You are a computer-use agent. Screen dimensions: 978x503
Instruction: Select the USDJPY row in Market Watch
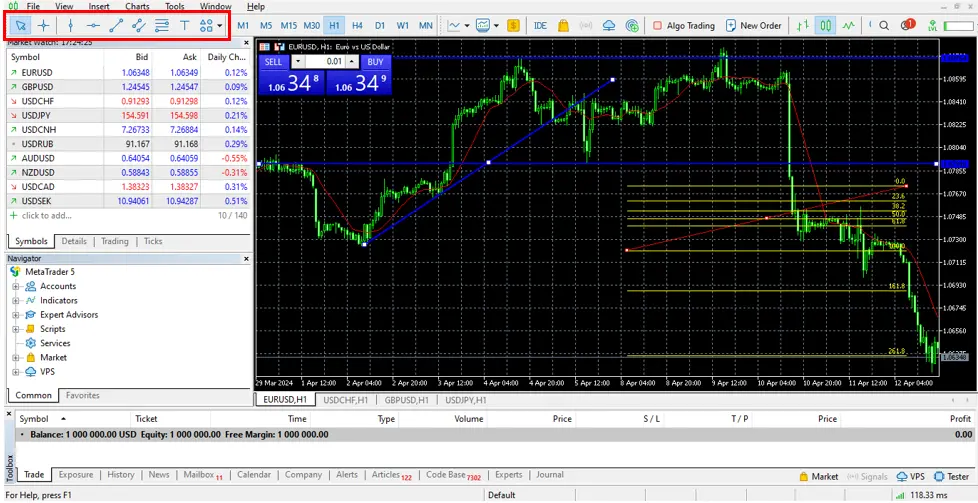[x=128, y=115]
